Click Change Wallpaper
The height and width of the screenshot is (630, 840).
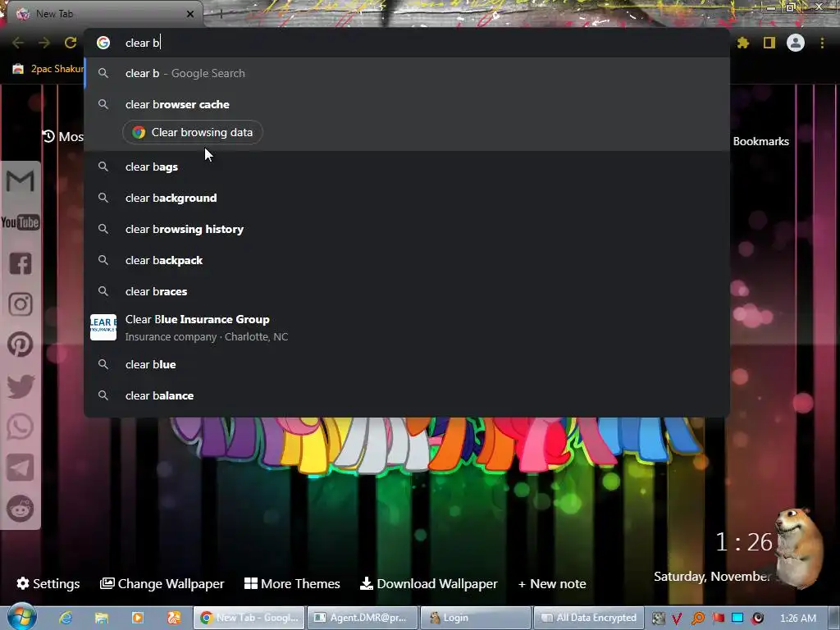click(162, 583)
